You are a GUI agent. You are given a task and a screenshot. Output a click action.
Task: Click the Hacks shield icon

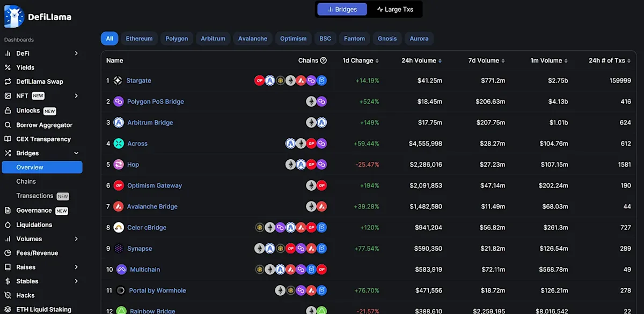coord(8,295)
